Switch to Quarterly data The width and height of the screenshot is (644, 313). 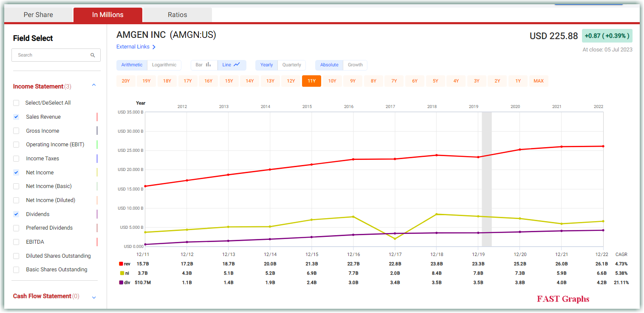pyautogui.click(x=292, y=65)
